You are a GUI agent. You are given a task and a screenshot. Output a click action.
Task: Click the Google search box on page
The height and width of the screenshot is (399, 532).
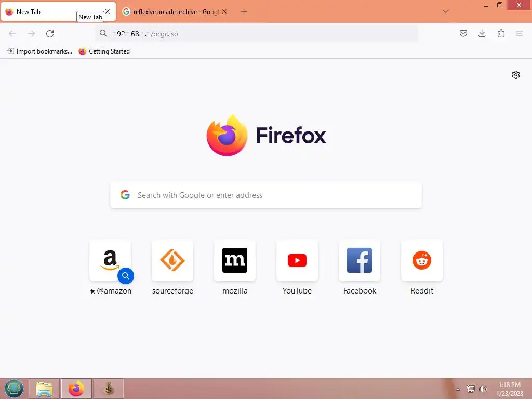[x=266, y=195]
